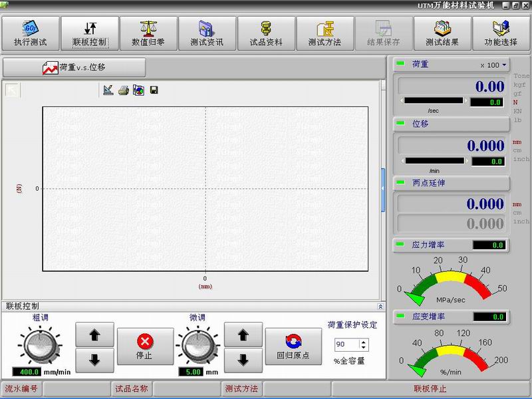
Task: Toggle the green 荷重 indicator light
Action: point(400,65)
